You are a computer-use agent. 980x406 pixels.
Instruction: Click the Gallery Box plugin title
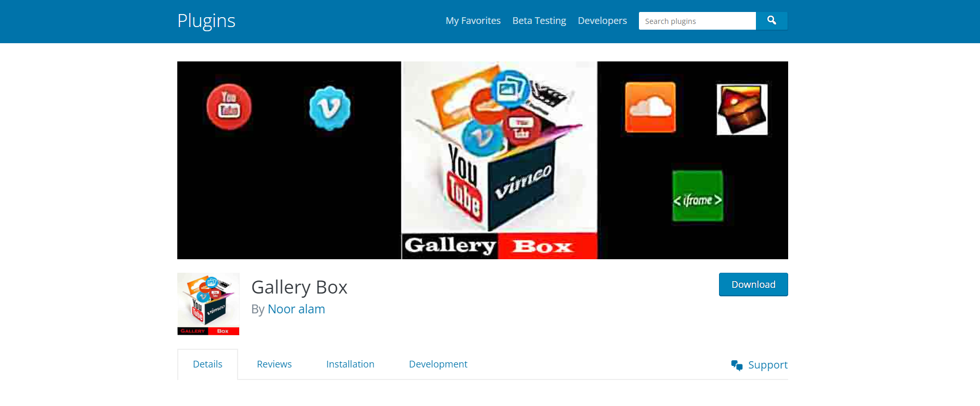click(299, 287)
